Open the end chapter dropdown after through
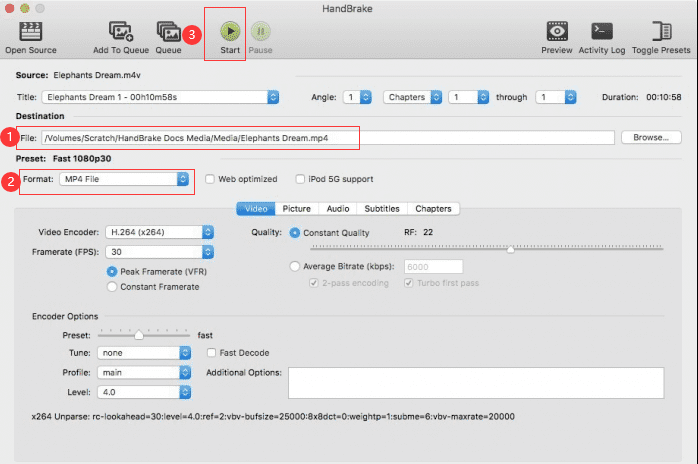 tap(556, 97)
